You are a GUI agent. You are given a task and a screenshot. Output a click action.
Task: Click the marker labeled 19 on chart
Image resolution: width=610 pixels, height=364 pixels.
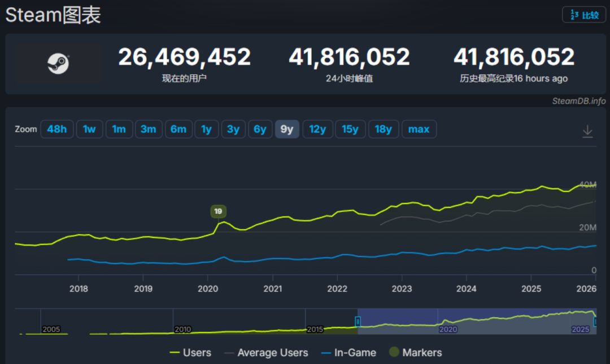point(218,211)
